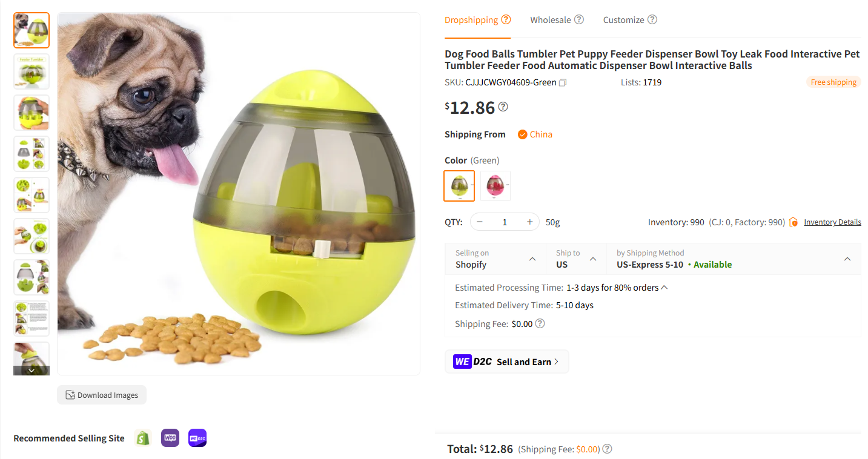Image resolution: width=868 pixels, height=459 pixels.
Task: Select the WooCommerce icon under Recommended Selling Site
Action: (x=170, y=438)
